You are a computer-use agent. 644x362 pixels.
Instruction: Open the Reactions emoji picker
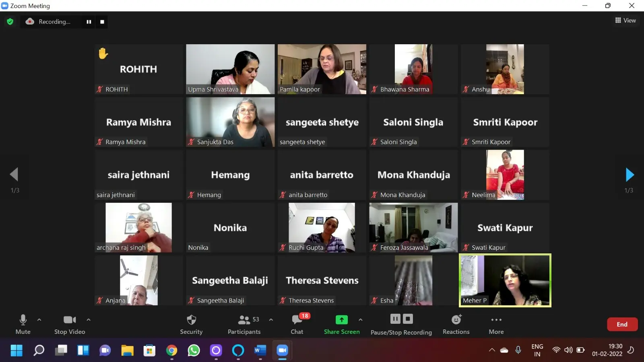click(x=456, y=324)
